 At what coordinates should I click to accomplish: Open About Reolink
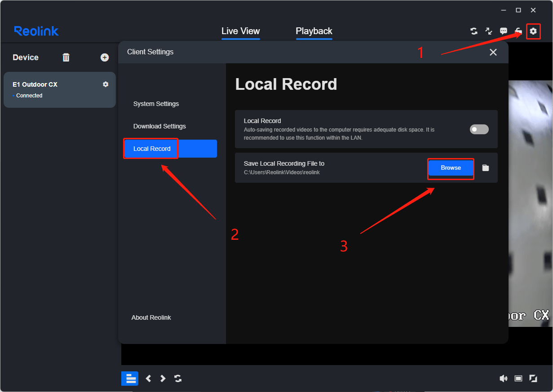151,317
